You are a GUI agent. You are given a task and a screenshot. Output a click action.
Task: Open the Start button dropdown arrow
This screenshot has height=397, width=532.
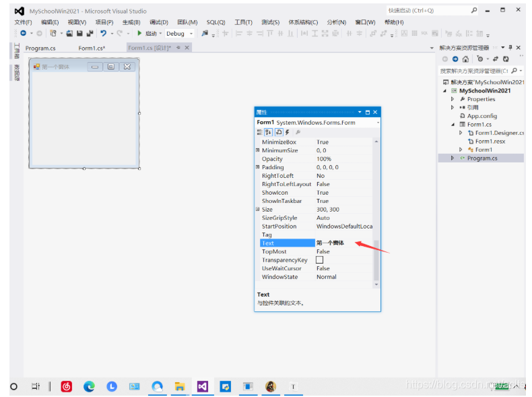(x=160, y=33)
